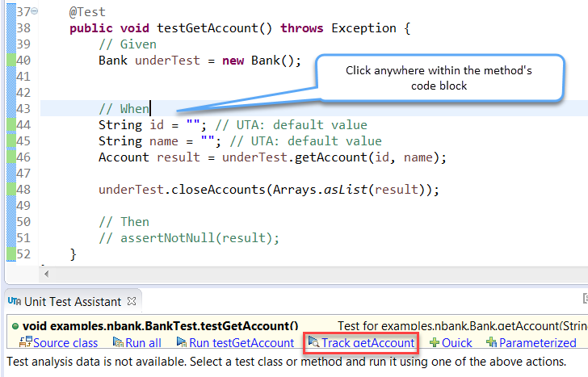The height and width of the screenshot is (377, 588).
Task: Click the Run testGetAccount icon
Action: 182,341
